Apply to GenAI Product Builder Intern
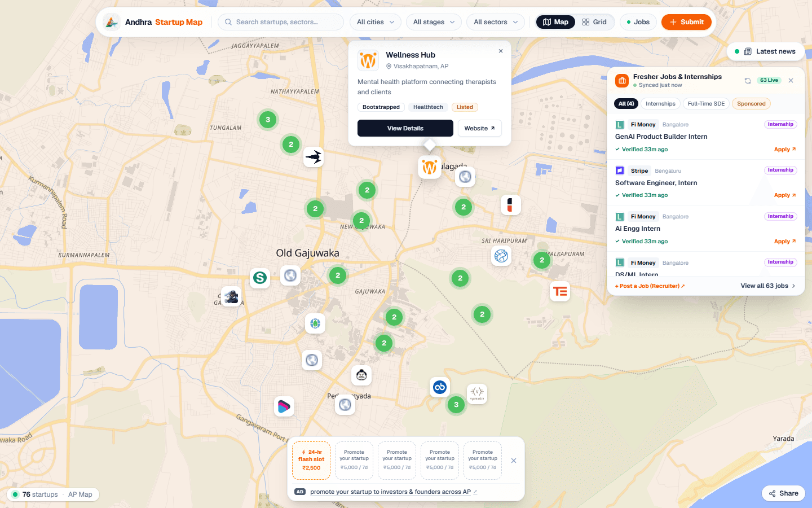 click(x=785, y=150)
